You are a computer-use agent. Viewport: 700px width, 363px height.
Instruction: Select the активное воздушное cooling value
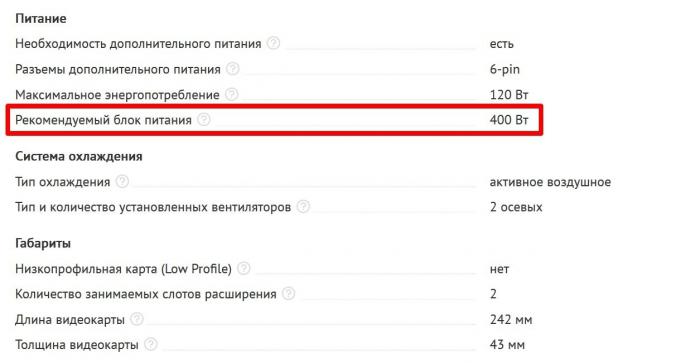pos(550,182)
